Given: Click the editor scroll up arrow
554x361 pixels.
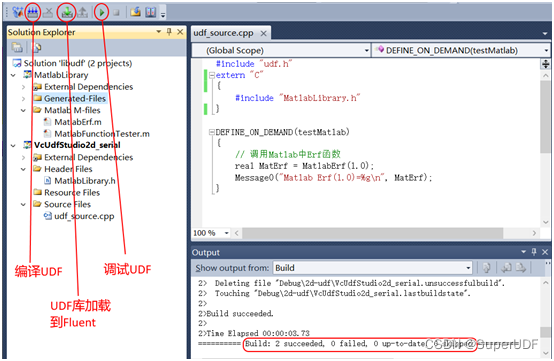Looking at the screenshot, I should click(x=546, y=76).
